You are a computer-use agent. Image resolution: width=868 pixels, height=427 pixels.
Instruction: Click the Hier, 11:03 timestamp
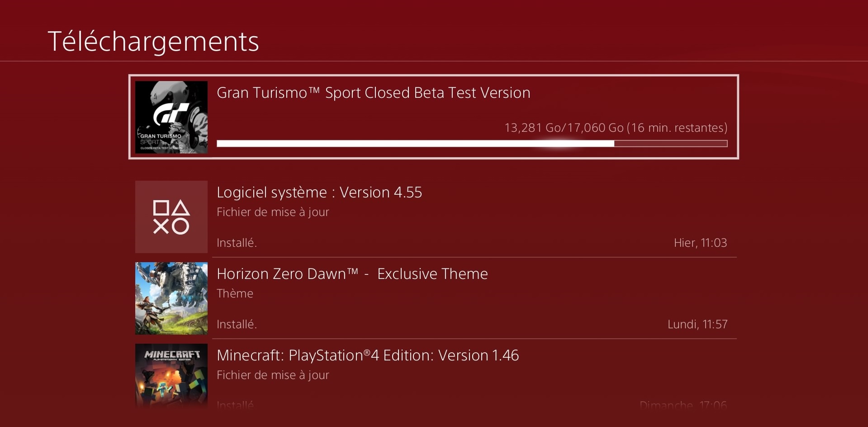700,243
